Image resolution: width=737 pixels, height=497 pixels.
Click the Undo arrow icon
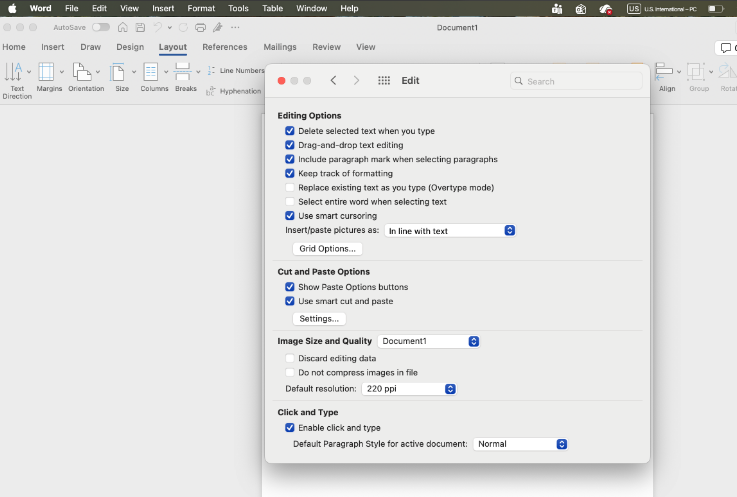coord(157,27)
